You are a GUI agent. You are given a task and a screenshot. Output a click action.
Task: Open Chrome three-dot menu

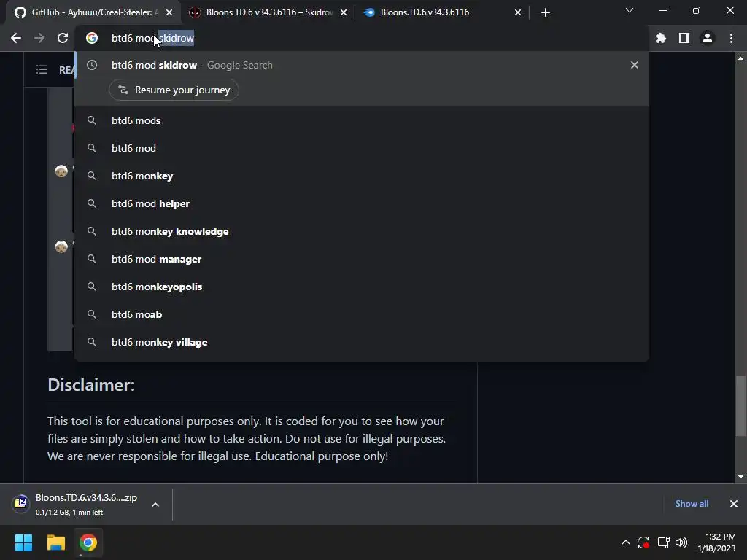[x=731, y=38]
